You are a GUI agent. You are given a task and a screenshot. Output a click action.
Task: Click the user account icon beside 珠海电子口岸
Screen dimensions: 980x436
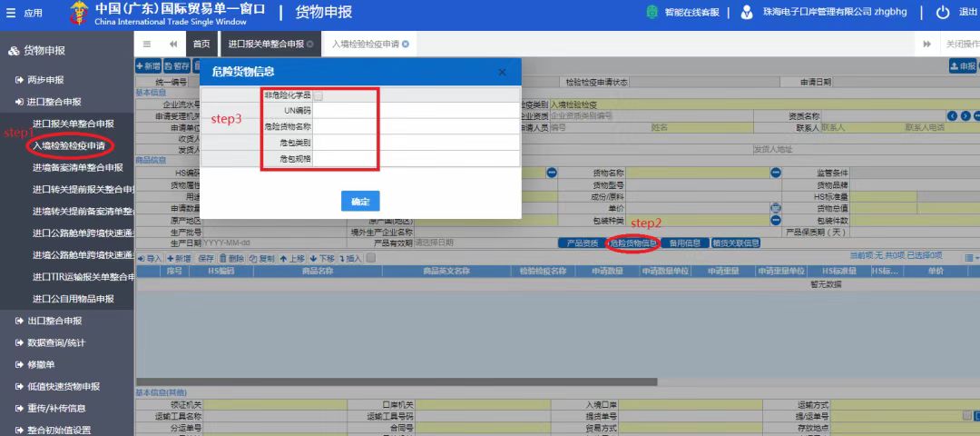(746, 13)
